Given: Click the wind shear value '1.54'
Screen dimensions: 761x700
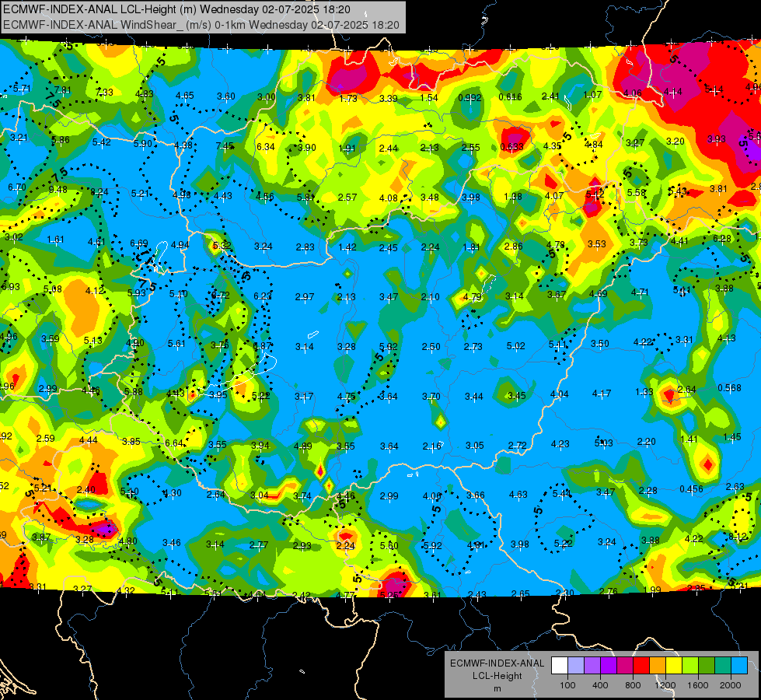Looking at the screenshot, I should click(429, 98).
